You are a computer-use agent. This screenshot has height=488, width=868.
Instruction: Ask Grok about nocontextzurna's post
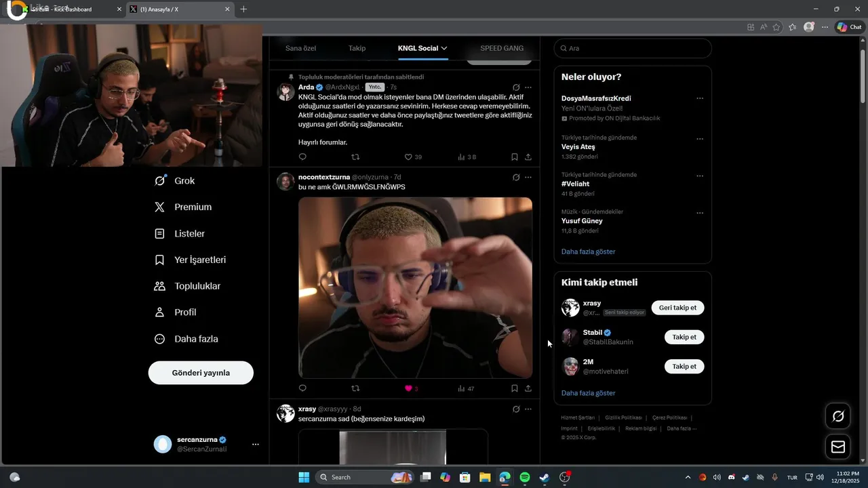pyautogui.click(x=516, y=177)
